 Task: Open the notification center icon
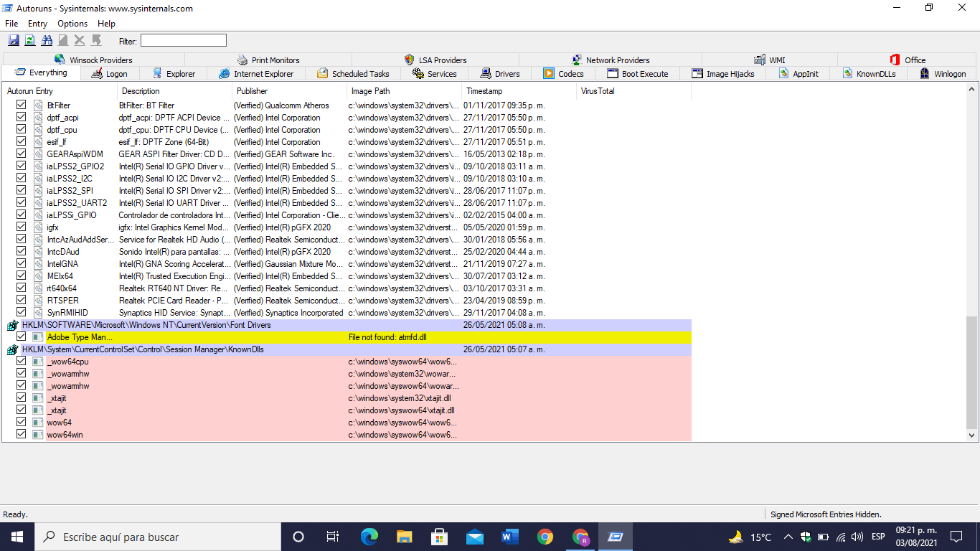(x=956, y=537)
